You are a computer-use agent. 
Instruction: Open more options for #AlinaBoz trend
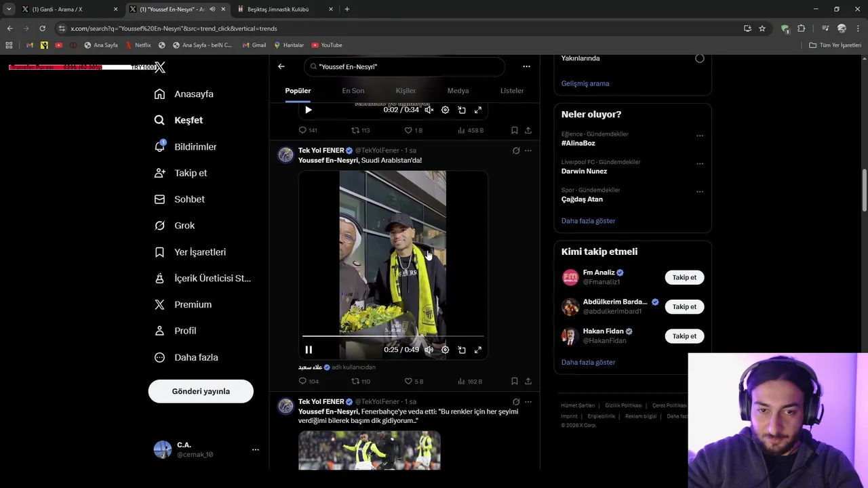pos(700,136)
